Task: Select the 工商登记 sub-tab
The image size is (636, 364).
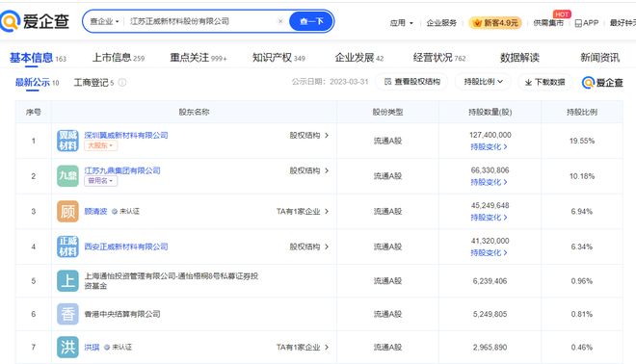Action: click(x=93, y=82)
